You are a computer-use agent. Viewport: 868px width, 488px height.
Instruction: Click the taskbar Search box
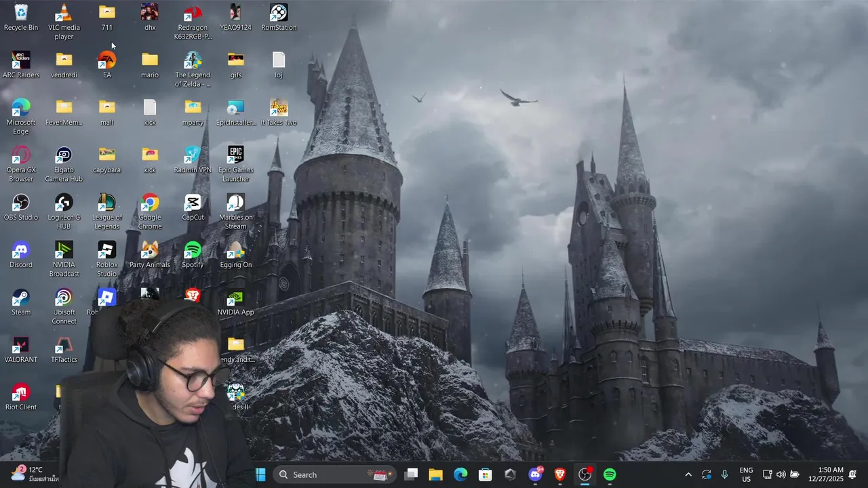pyautogui.click(x=334, y=474)
